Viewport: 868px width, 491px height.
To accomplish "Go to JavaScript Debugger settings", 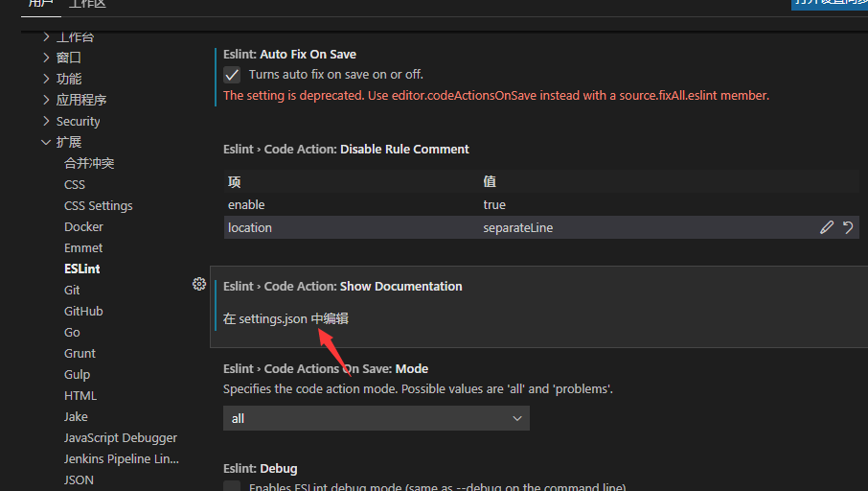I will [121, 438].
